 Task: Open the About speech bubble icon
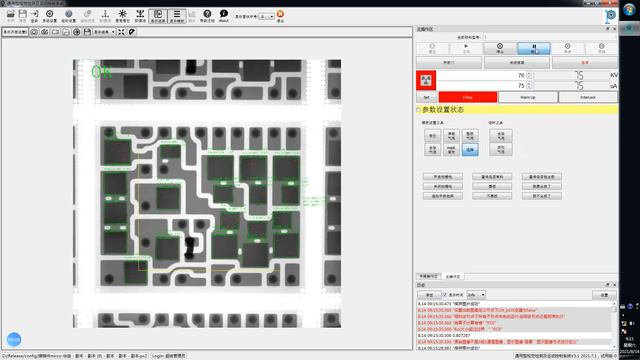coord(224,16)
